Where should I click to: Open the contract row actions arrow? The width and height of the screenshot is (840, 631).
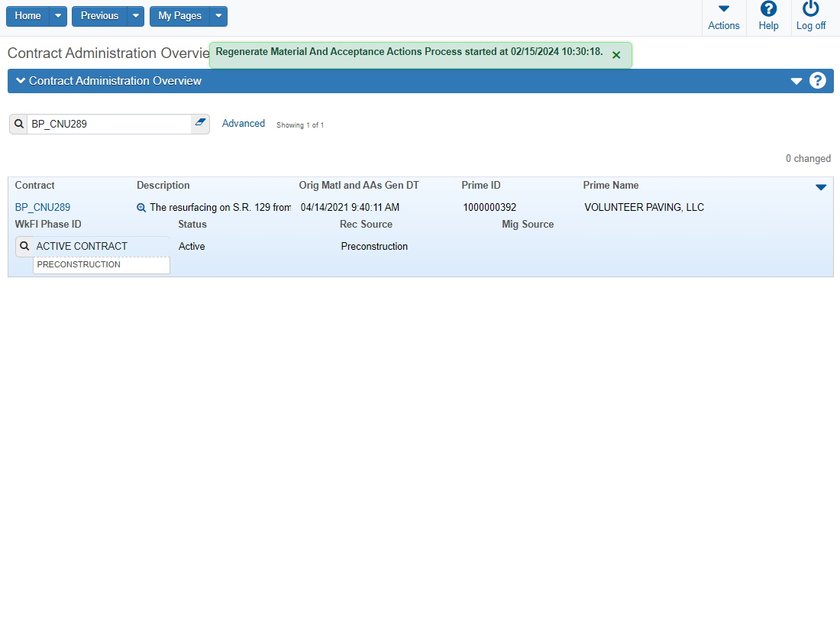(821, 187)
